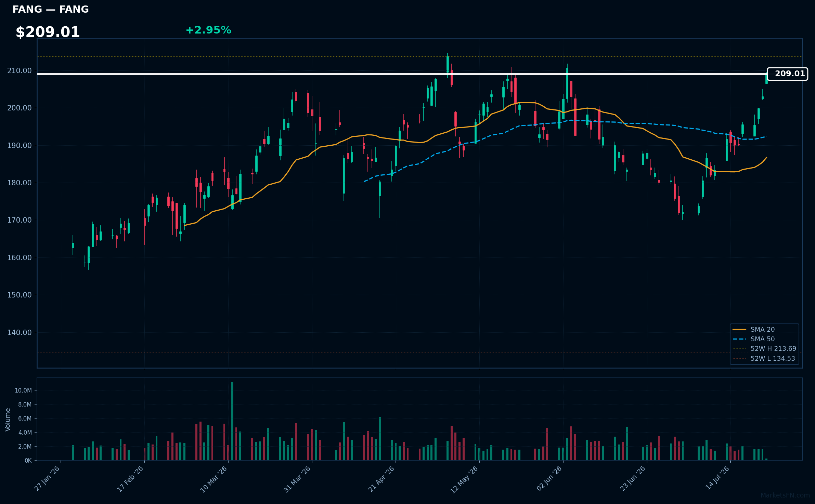Screen dimensions: 815x504
Task: Click the 210.00 price axis label
Action: tap(19, 71)
